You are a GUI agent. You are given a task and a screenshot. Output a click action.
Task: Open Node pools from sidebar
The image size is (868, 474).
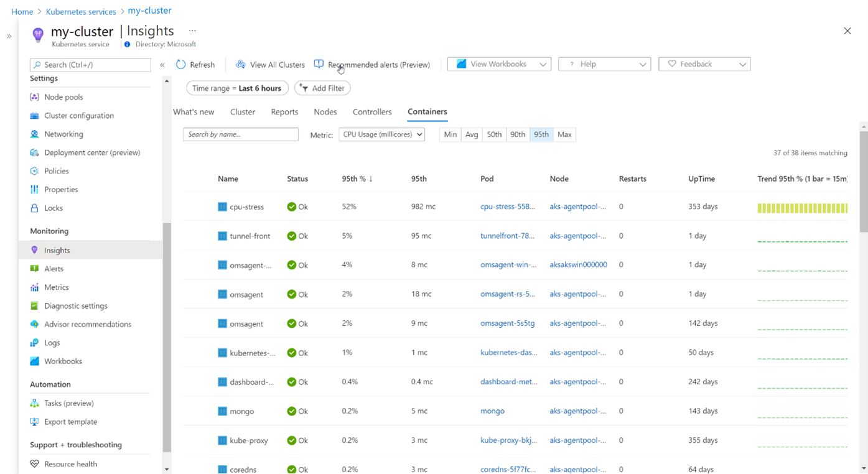63,97
